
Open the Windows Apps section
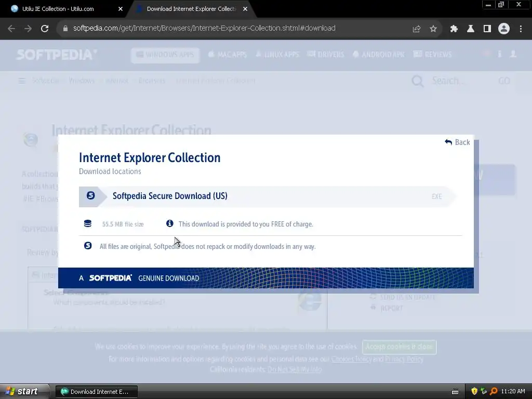tap(165, 55)
